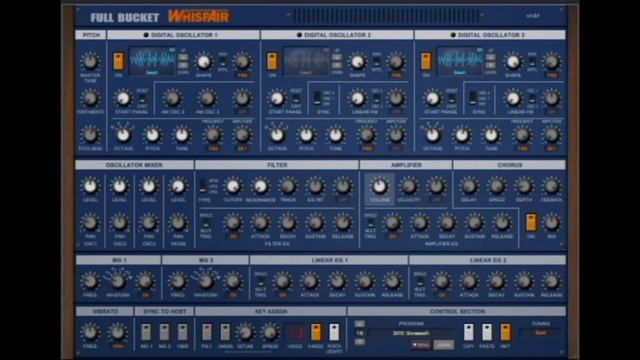The image size is (640, 360).
Task: Click the COPY program button
Action: 469,332
